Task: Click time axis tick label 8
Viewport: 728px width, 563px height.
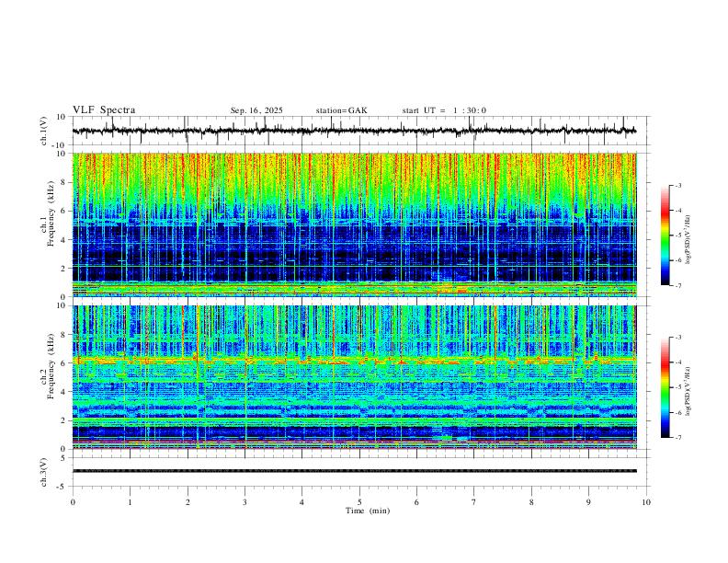Action: coord(531,502)
